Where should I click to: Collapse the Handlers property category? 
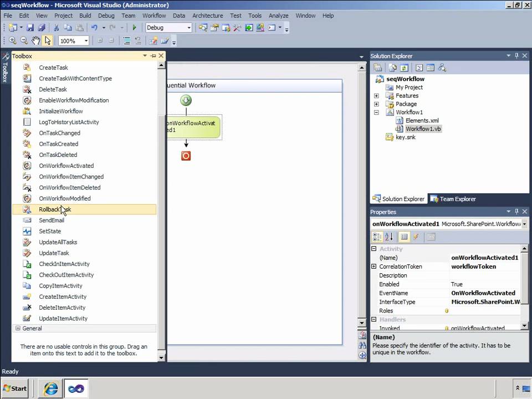tap(374, 319)
